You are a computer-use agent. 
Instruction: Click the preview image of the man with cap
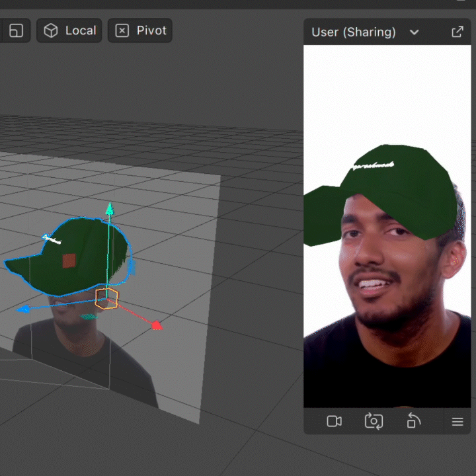pos(387,226)
